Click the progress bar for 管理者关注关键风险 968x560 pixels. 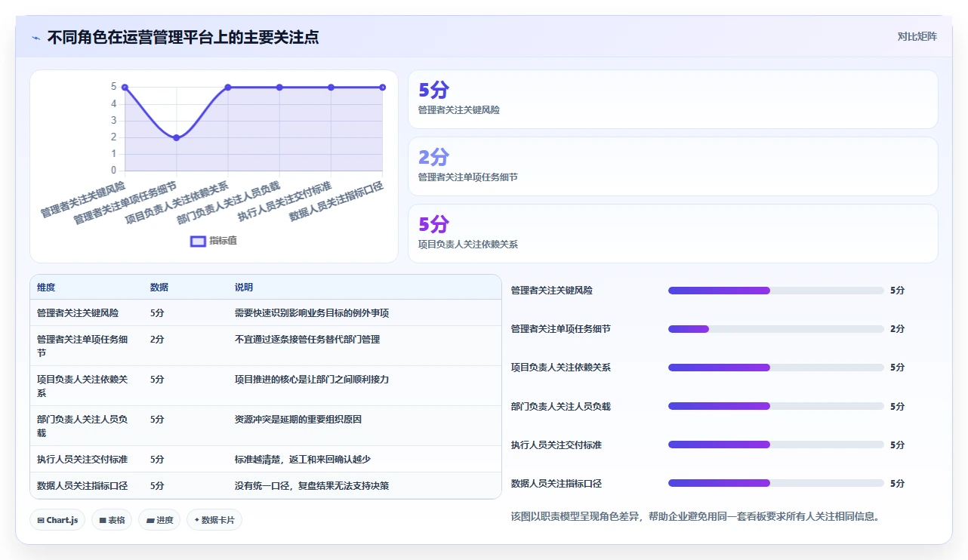pyautogui.click(x=776, y=291)
